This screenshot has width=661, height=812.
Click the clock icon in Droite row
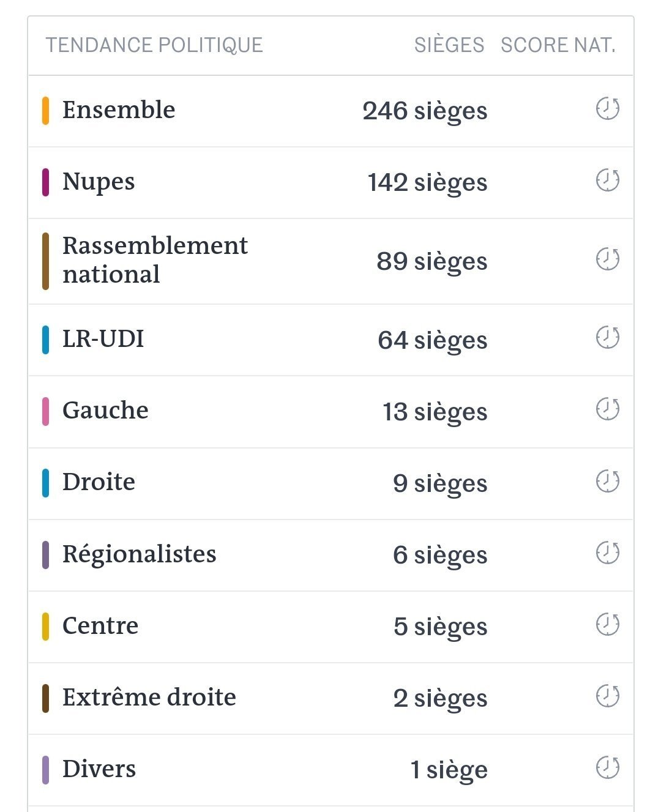[x=607, y=481]
